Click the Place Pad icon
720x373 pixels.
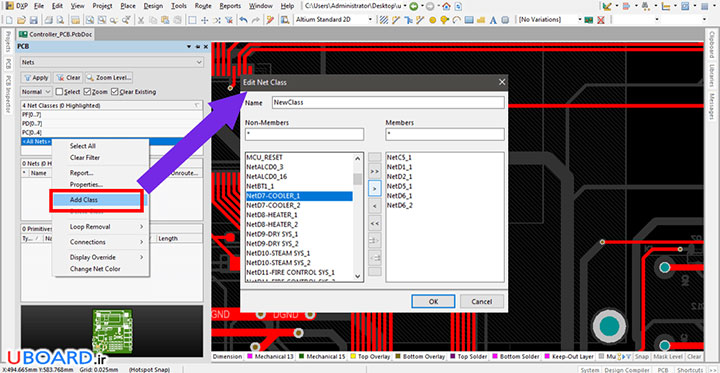coord(432,20)
